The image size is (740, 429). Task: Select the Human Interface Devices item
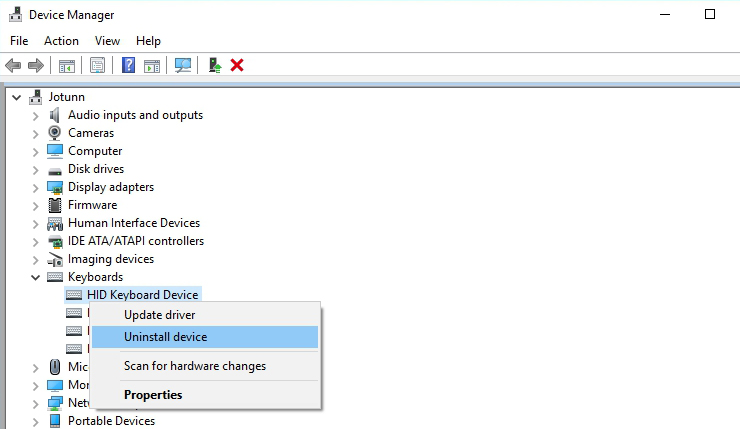click(133, 223)
